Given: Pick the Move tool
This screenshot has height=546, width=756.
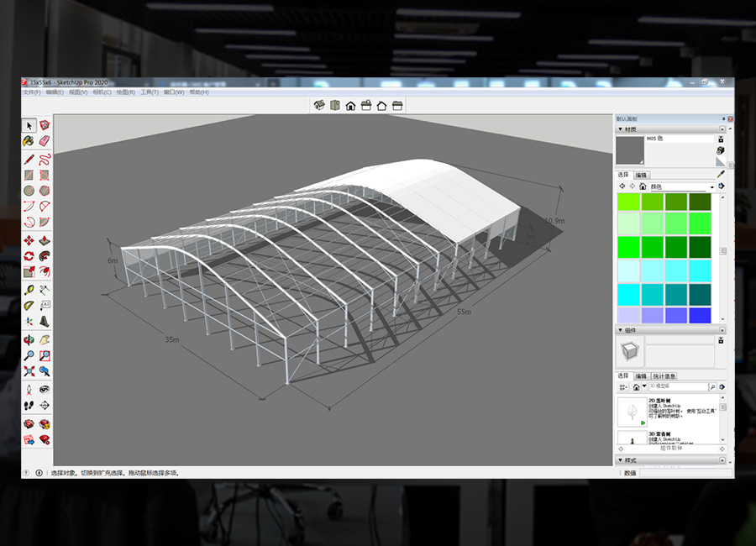Looking at the screenshot, I should pyautogui.click(x=29, y=241).
